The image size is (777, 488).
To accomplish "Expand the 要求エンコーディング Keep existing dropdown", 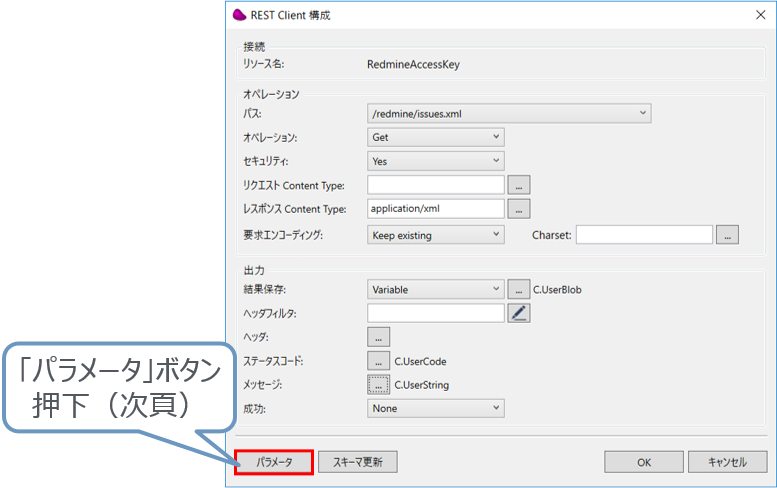I will 436,235.
